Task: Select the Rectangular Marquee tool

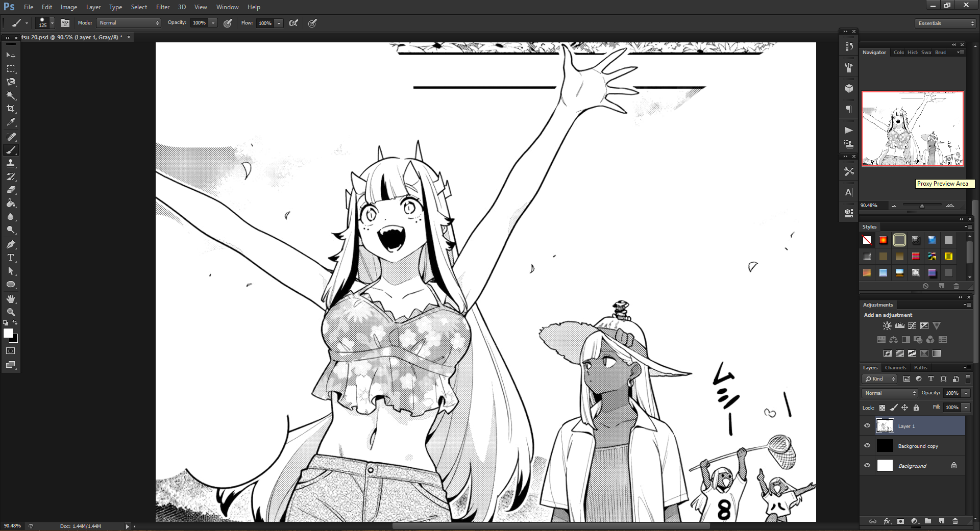Action: pyautogui.click(x=11, y=69)
